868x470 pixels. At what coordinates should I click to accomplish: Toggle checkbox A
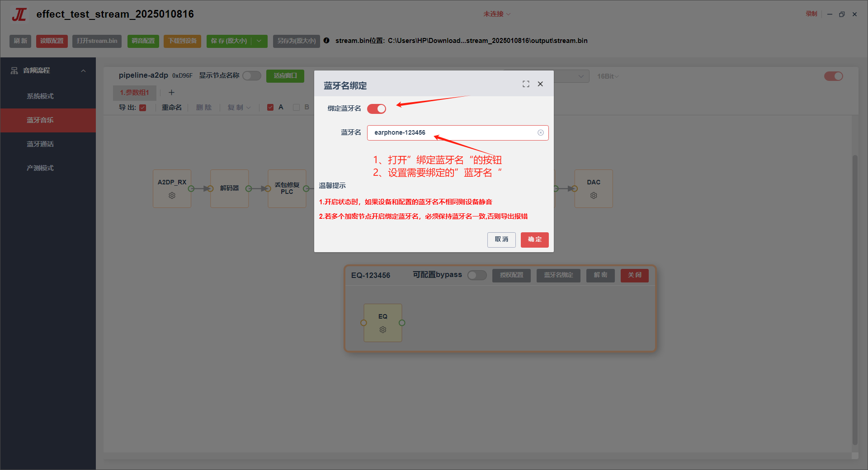click(270, 108)
